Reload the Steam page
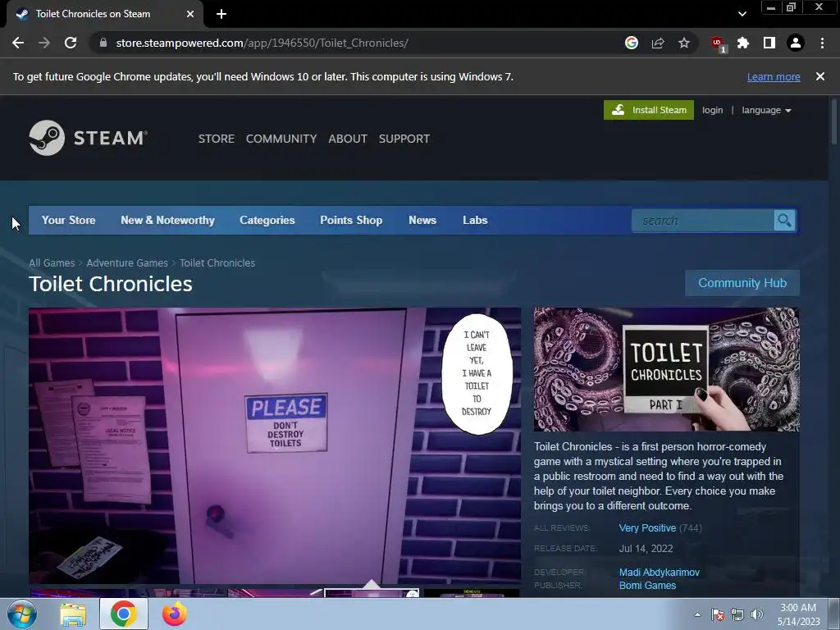Screen dimensions: 840x630 coord(71,43)
